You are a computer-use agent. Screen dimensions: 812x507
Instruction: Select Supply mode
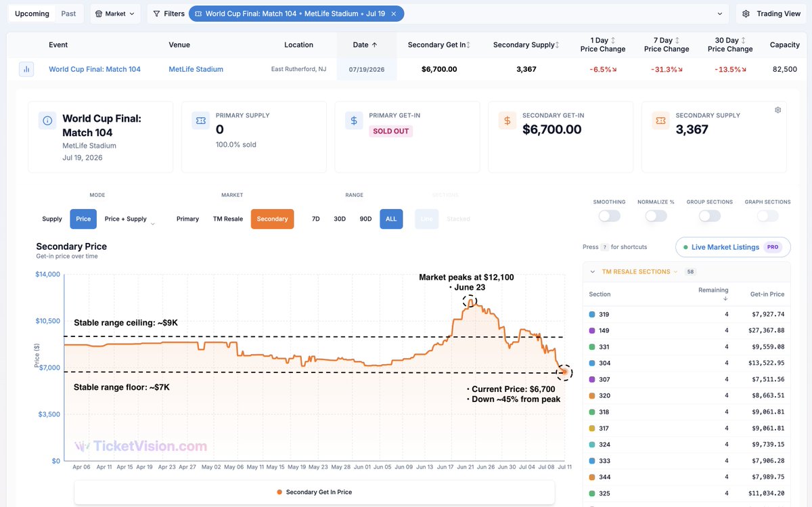pos(52,219)
